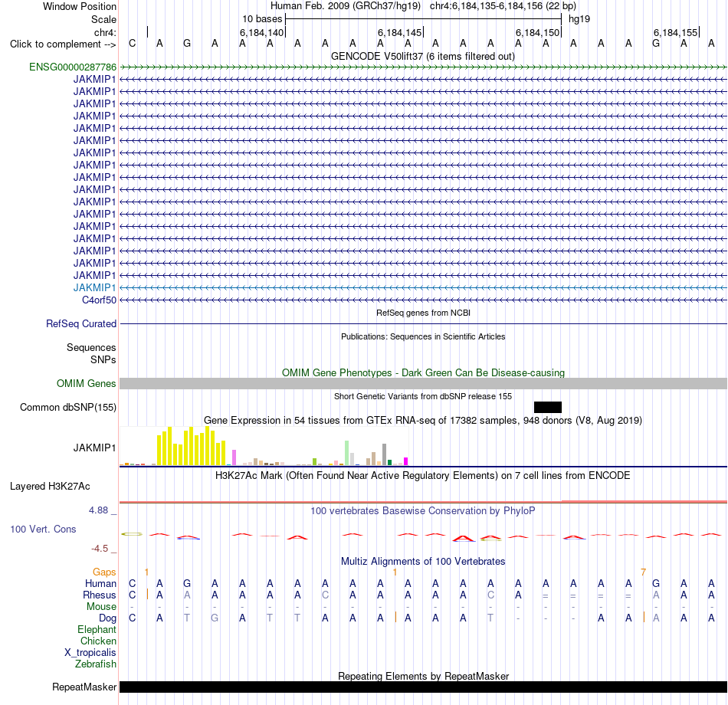This screenshot has height=705, width=728.
Task: Click the tall gray GTEx expression bar
Action: (x=385, y=454)
